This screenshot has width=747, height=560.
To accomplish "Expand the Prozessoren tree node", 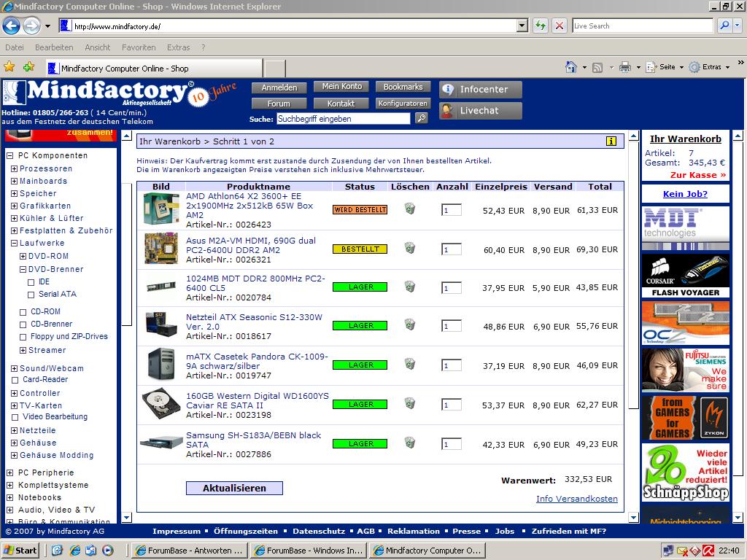I will [x=15, y=168].
